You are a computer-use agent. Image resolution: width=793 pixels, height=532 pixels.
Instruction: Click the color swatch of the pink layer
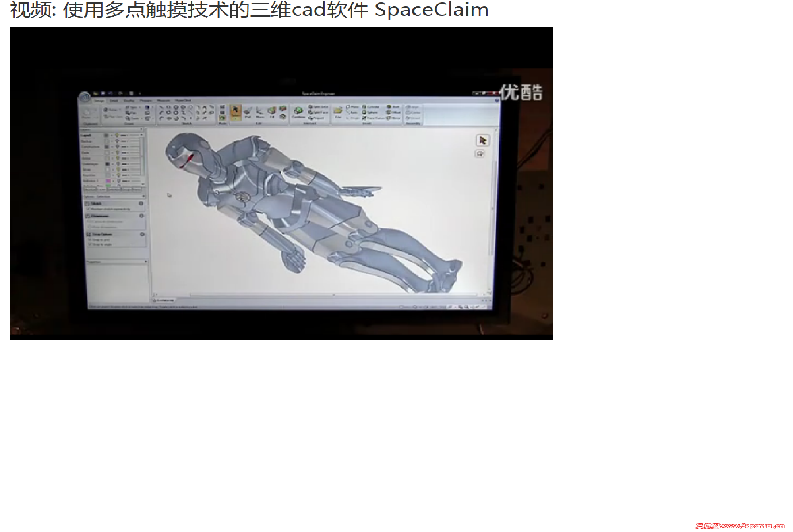coord(108,181)
